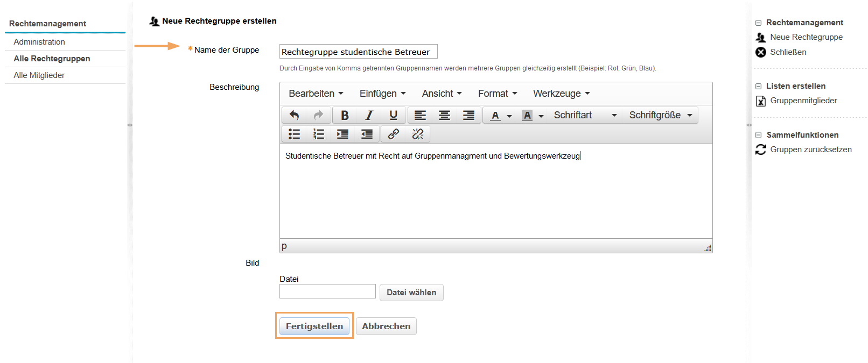This screenshot has height=363, width=868.
Task: Click the Gruppenmitglieder link
Action: tap(803, 101)
